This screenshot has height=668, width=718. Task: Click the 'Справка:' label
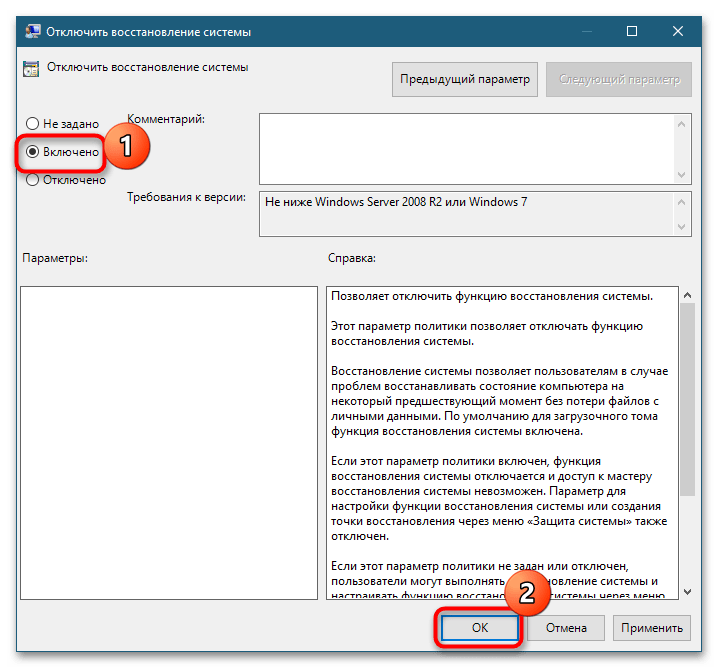352,258
